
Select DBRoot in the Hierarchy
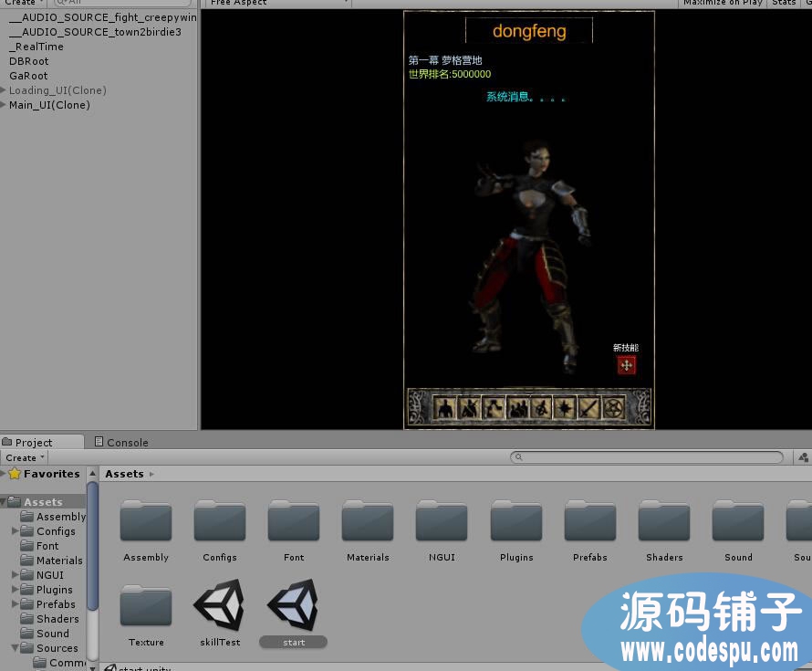(x=28, y=61)
